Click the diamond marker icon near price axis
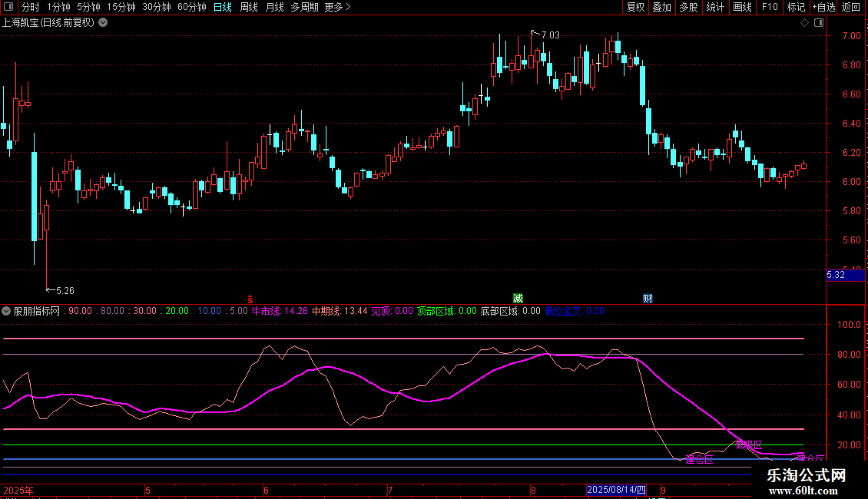 tap(804, 22)
